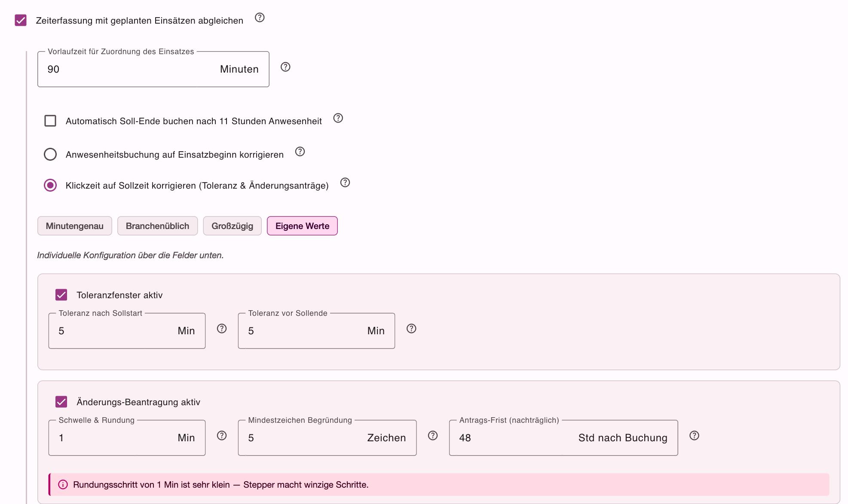This screenshot has height=504, width=848.
Task: Uncheck Zeiterfassung mit geplanten Einsätzen abgleichen
Action: coord(21,20)
